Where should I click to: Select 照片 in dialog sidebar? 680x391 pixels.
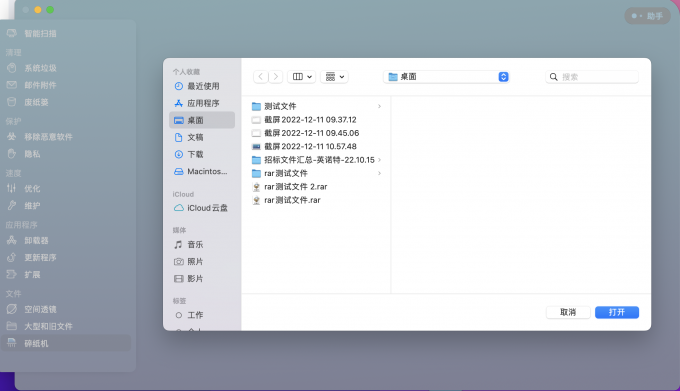tap(202, 261)
